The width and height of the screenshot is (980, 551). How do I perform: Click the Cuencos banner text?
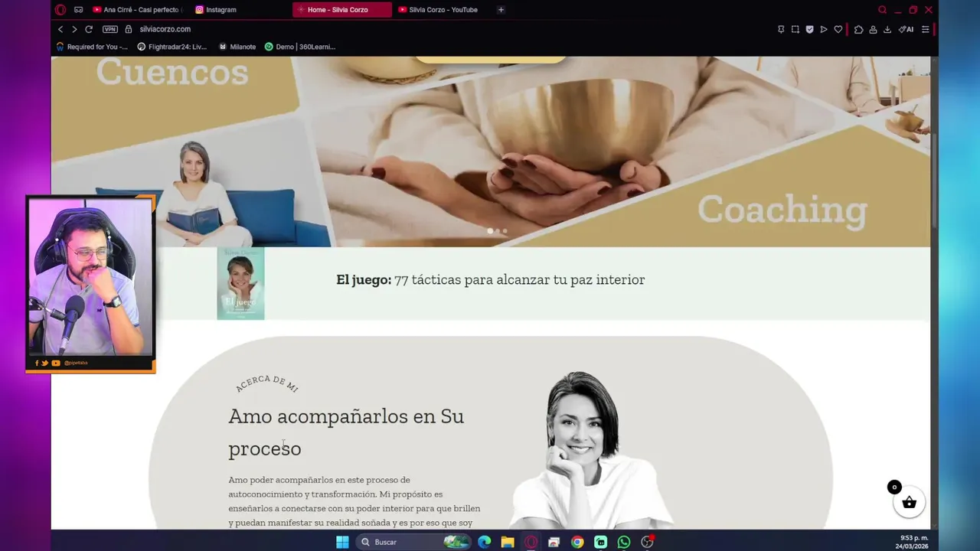point(171,72)
